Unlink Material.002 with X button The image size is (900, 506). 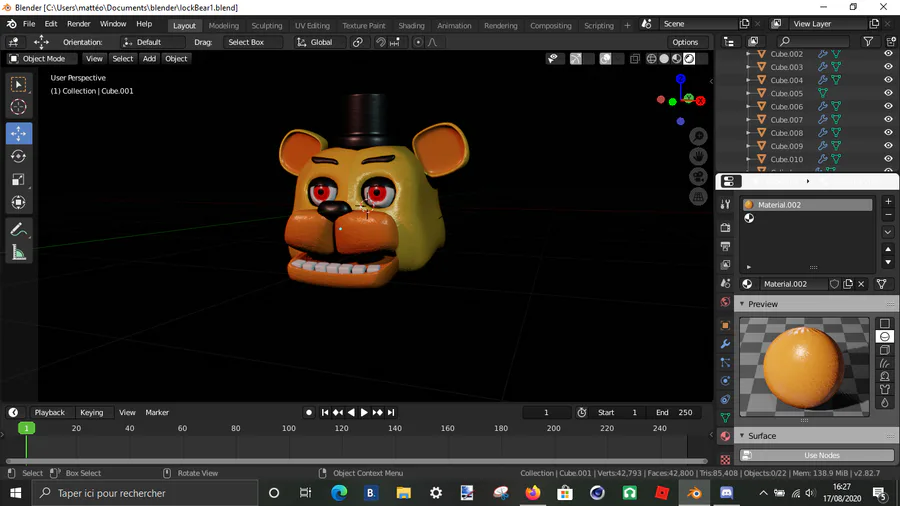[x=861, y=284]
